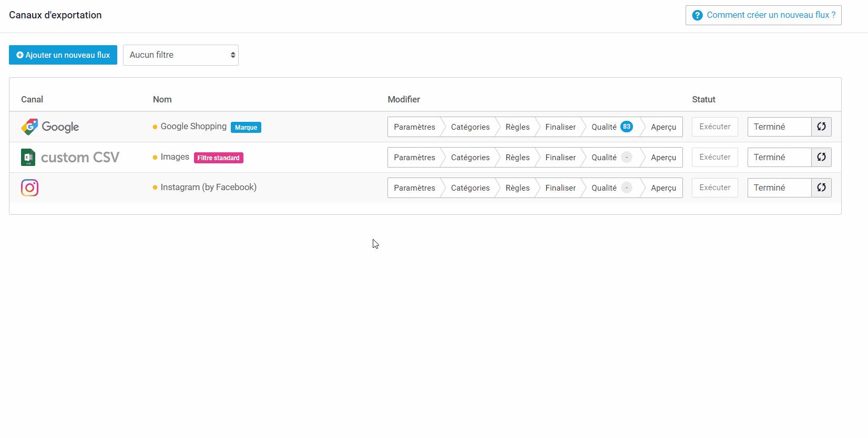
Task: Run the Instagram feed with Exécuter
Action: (715, 187)
